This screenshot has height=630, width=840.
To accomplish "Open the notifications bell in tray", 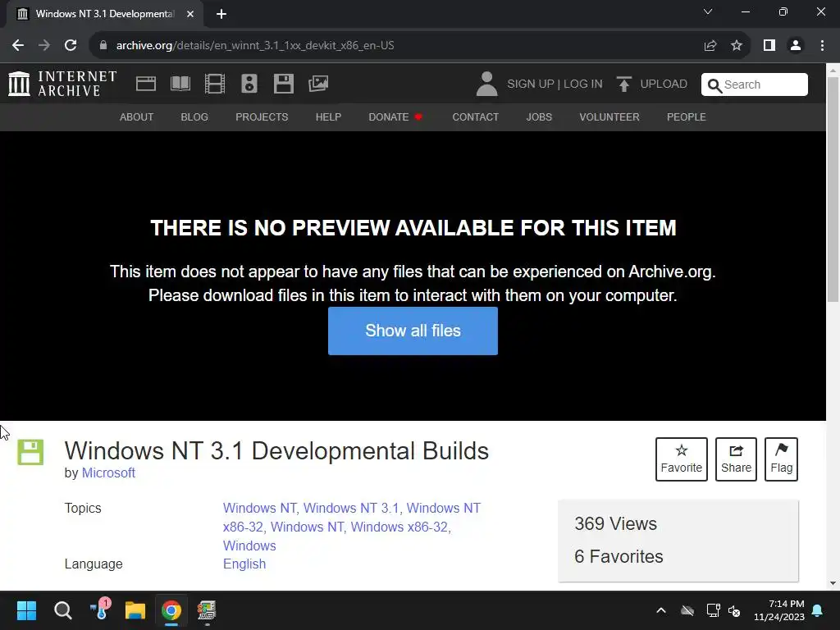I will click(818, 610).
